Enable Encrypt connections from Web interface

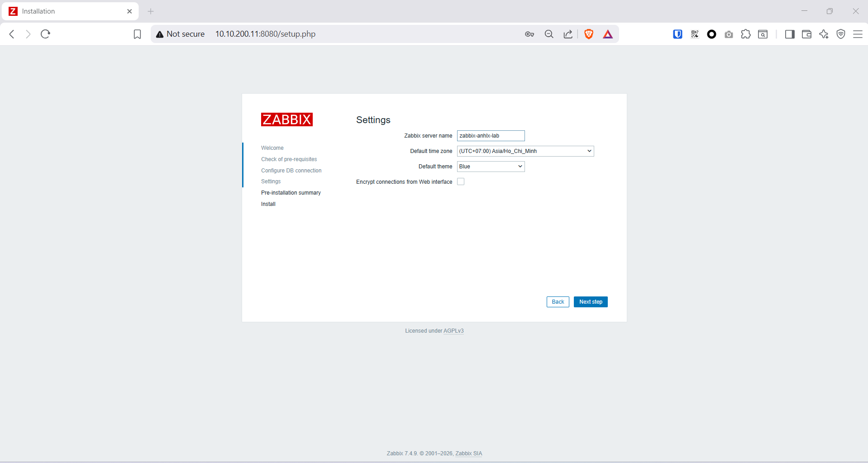tap(461, 181)
